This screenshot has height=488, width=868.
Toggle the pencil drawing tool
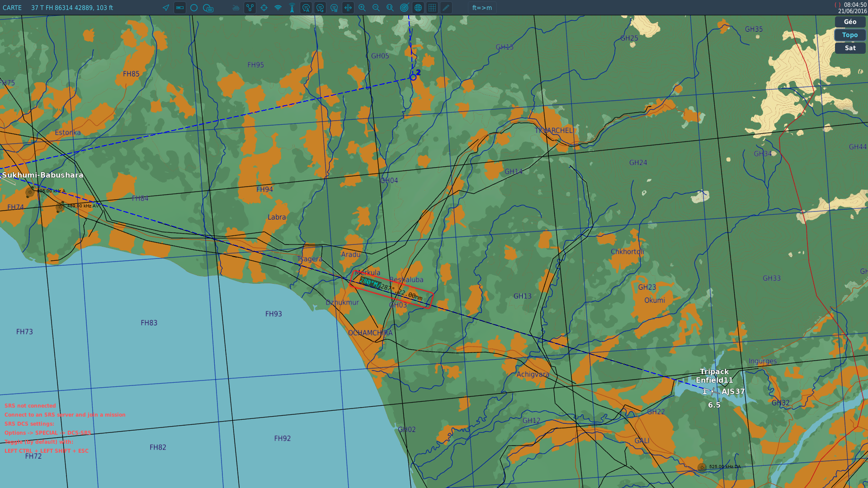pos(446,8)
